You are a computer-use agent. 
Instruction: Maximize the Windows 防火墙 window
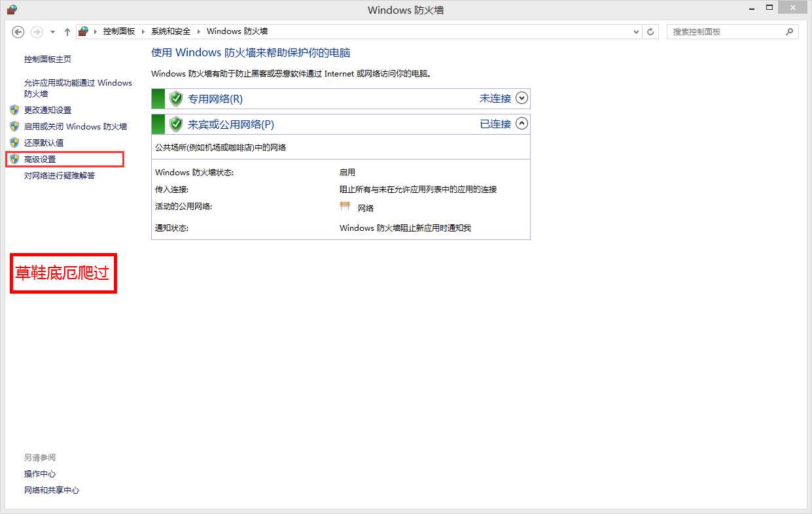tap(769, 7)
